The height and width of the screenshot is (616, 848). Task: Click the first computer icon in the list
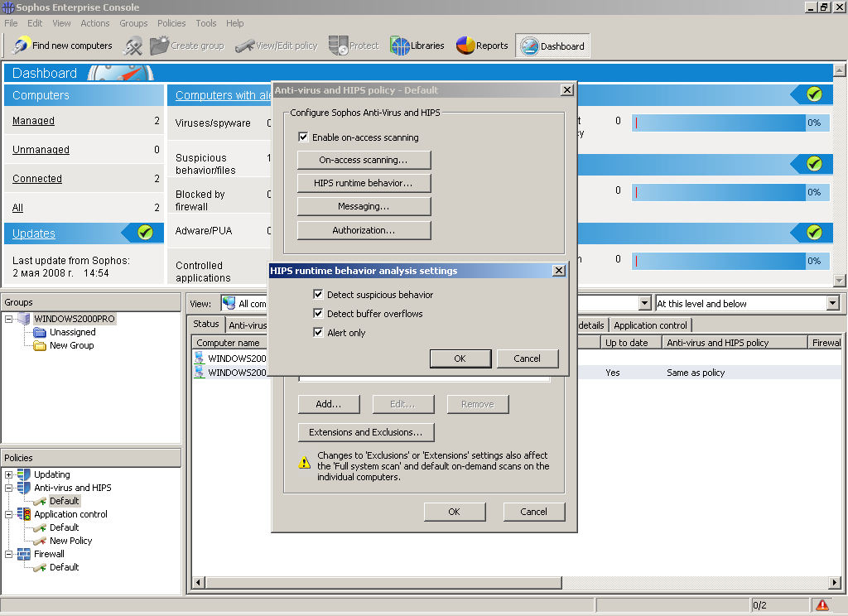pos(199,358)
